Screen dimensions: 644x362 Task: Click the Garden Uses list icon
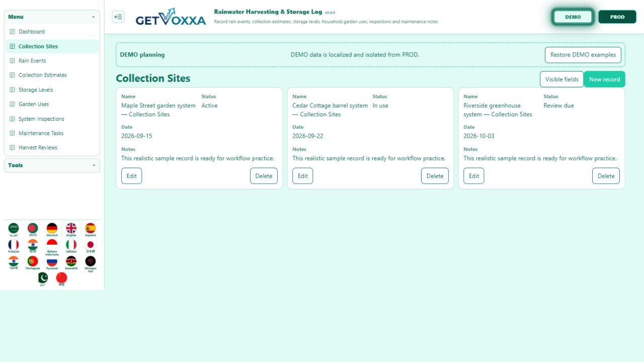click(x=12, y=104)
